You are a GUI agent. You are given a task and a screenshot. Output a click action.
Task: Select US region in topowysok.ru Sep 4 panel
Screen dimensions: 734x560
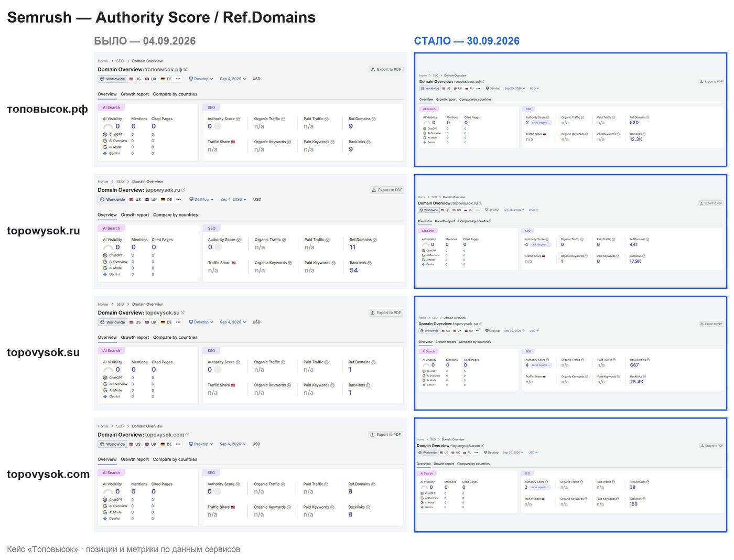point(135,200)
